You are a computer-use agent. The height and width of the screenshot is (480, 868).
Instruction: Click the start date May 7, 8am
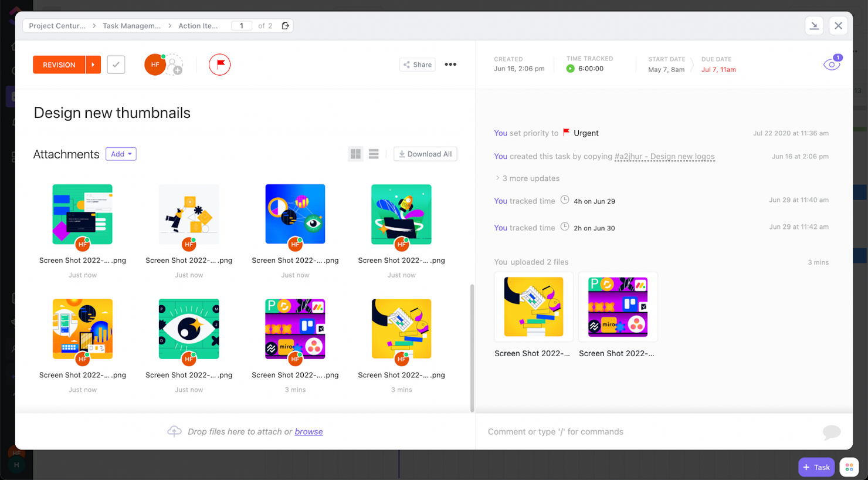(x=666, y=69)
